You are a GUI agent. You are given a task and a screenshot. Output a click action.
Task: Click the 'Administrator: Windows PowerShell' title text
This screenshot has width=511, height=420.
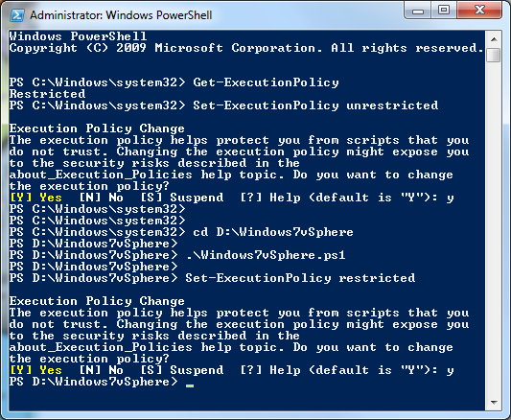(121, 15)
